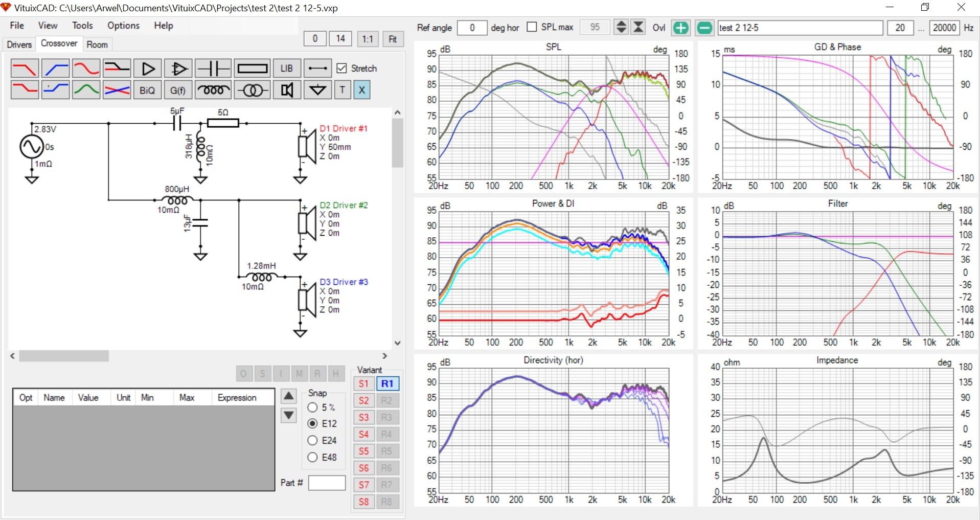The height and width of the screenshot is (520, 980).
Task: Add a G(f) transfer function block
Action: coord(178,90)
